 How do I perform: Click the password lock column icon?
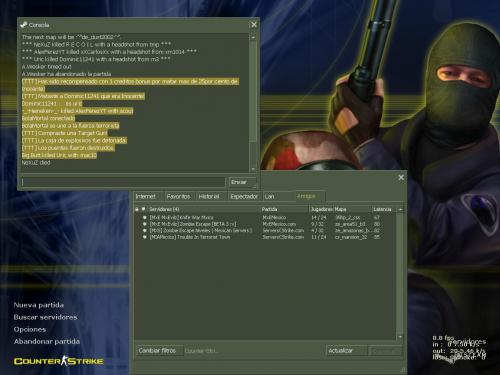pyautogui.click(x=137, y=209)
